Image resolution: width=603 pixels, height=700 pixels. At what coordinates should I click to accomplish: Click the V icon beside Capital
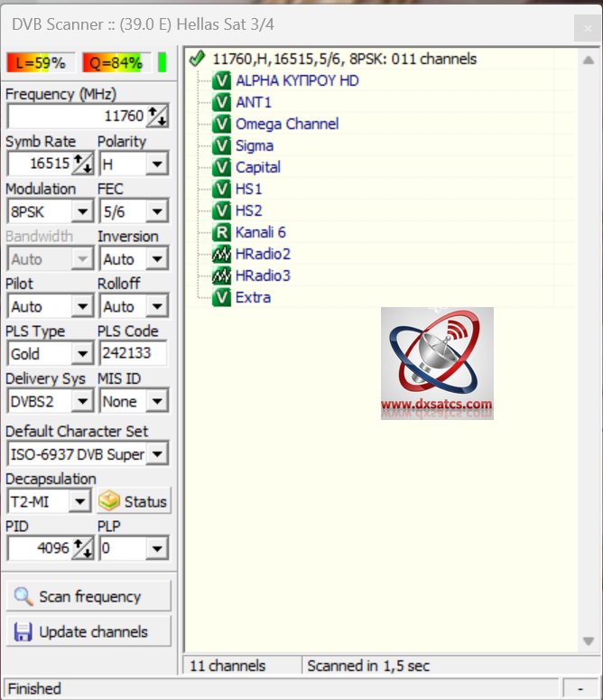221,167
